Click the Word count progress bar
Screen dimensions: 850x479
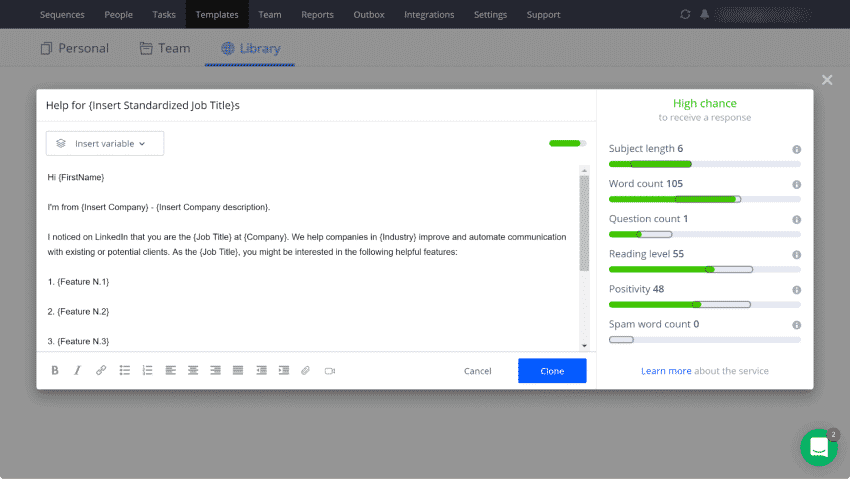[704, 199]
